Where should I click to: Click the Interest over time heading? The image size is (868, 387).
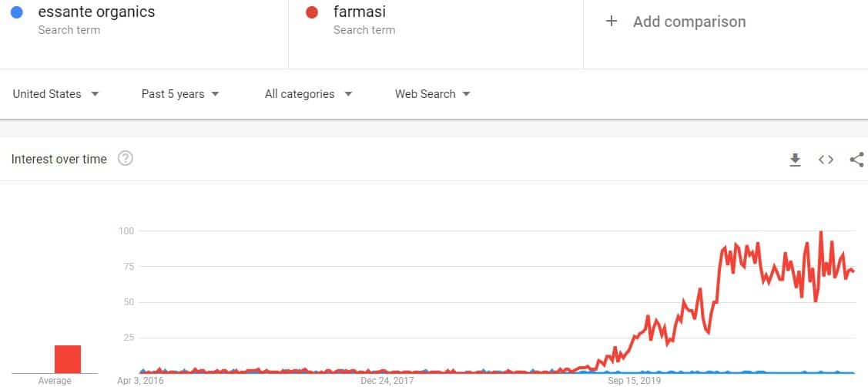click(x=59, y=159)
